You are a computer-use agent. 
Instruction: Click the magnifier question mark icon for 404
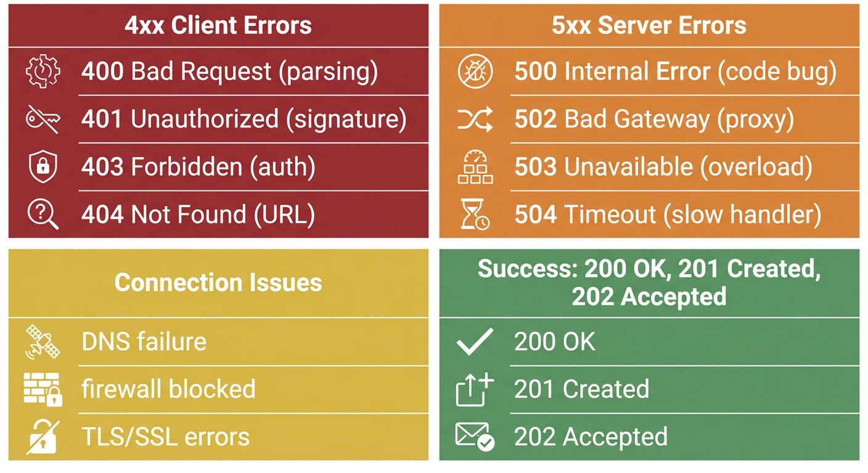point(43,215)
